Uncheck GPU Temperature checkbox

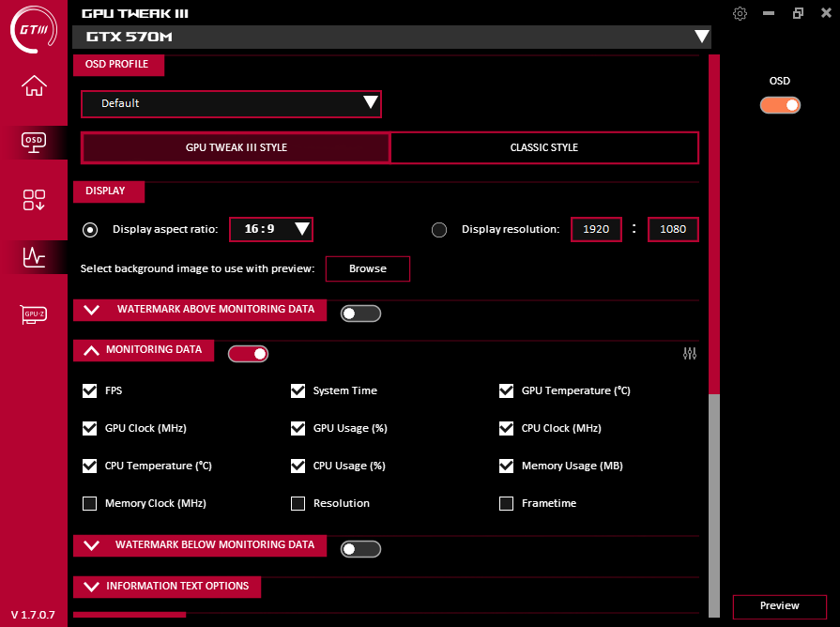coord(506,390)
